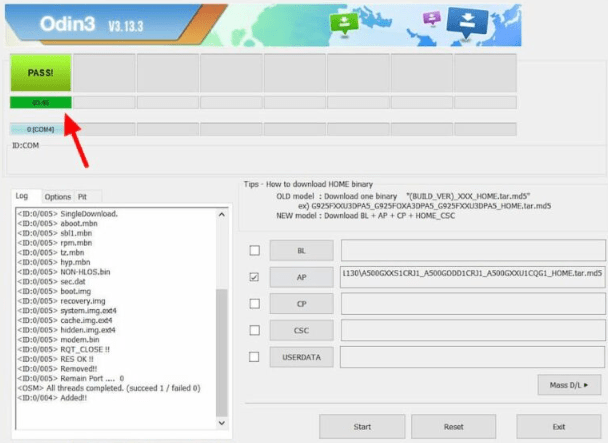Click the Exit button

(x=559, y=427)
